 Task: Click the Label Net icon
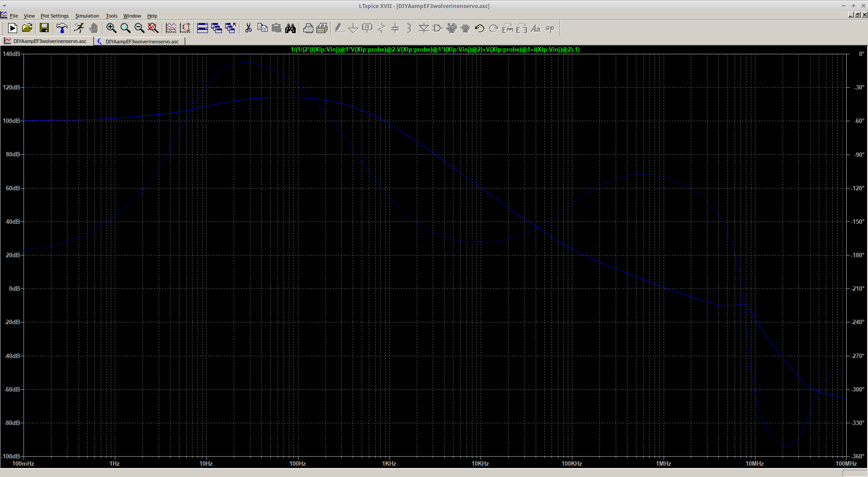point(368,28)
